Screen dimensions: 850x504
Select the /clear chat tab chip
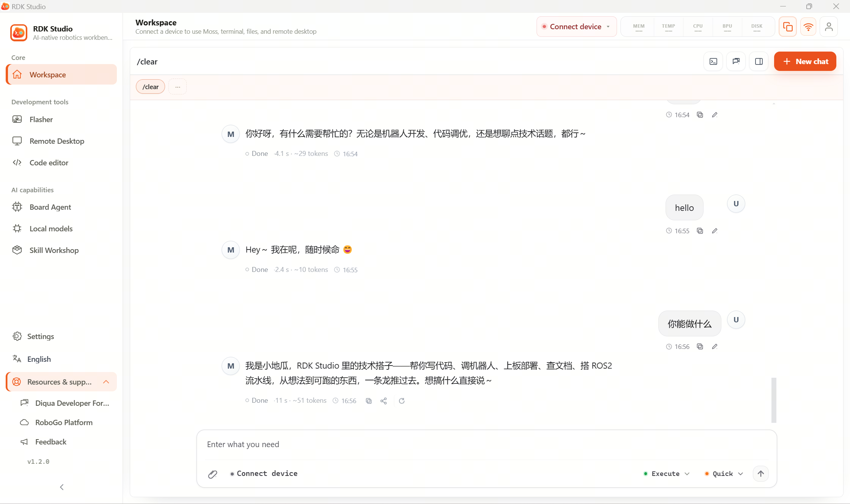151,87
